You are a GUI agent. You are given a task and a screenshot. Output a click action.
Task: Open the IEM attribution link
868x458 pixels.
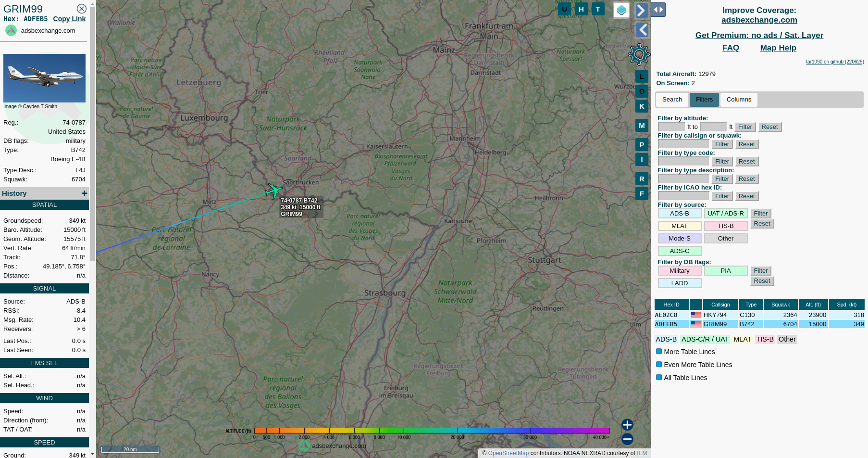point(642,453)
